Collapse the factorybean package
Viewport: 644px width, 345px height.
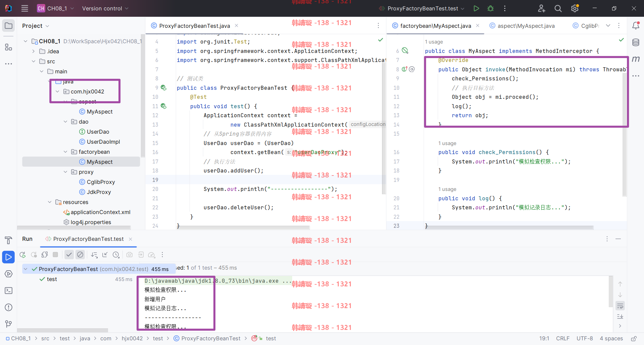click(65, 152)
